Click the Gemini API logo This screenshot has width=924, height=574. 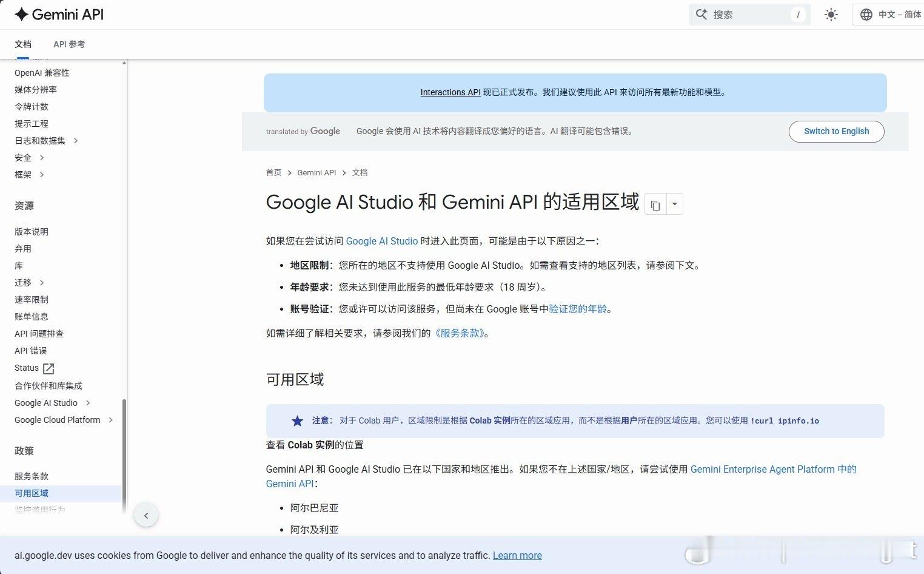59,15
